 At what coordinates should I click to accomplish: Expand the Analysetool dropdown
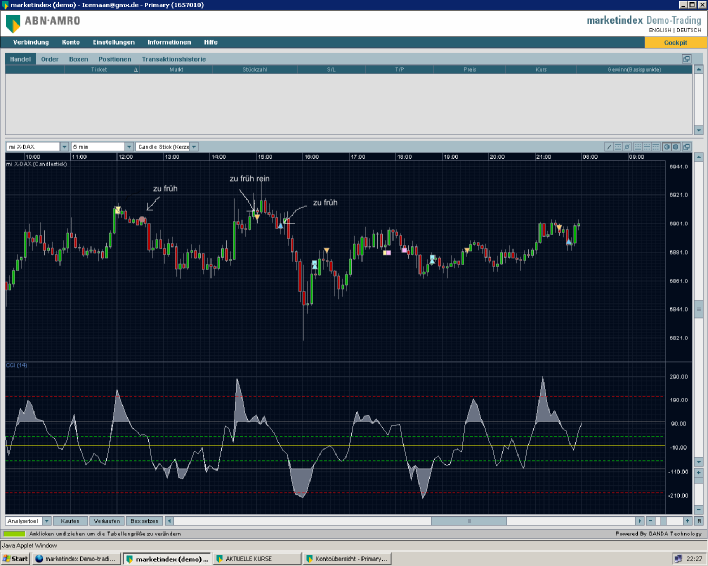click(x=47, y=521)
